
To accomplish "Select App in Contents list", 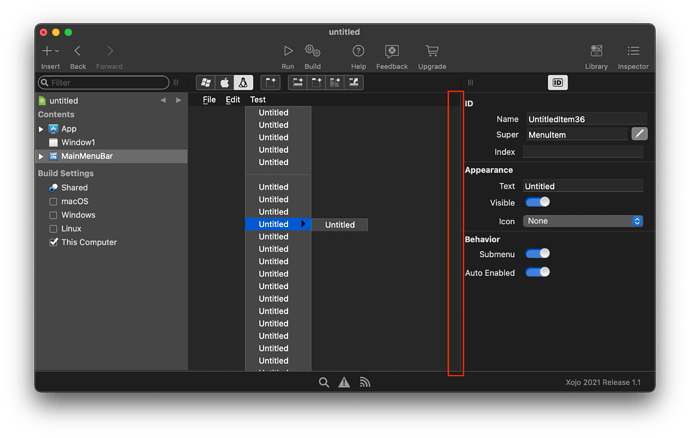I will 69,129.
